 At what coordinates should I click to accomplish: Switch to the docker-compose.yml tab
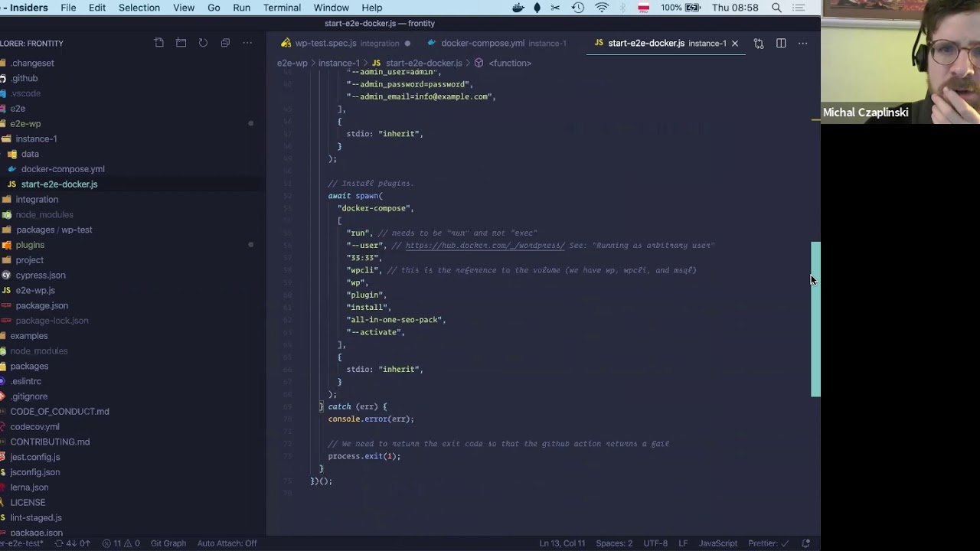point(482,44)
